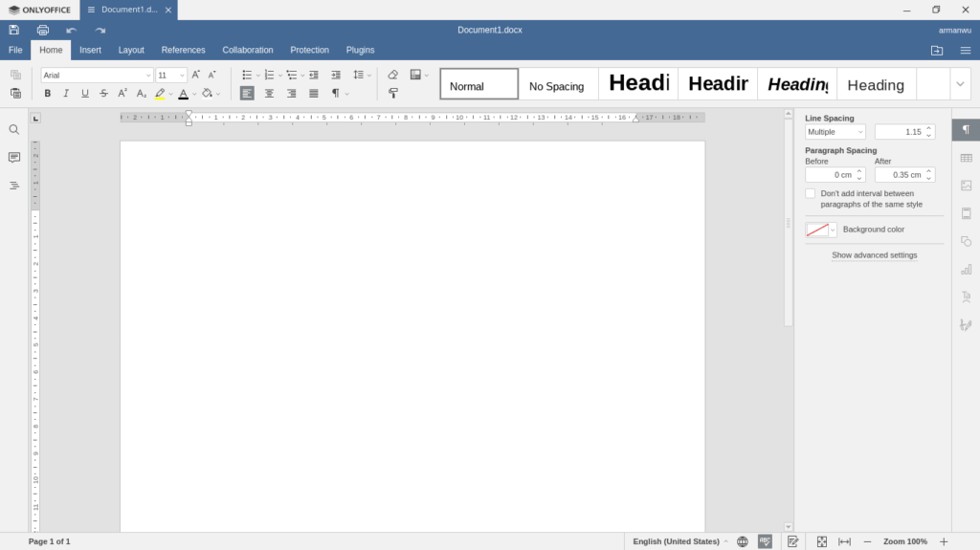The image size is (980, 550).
Task: Click the Copy style paint roller icon
Action: coord(392,94)
